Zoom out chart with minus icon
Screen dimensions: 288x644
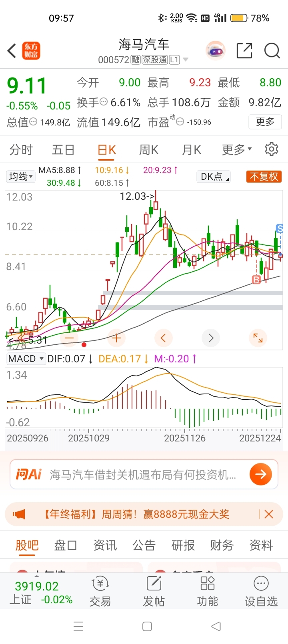[70, 338]
